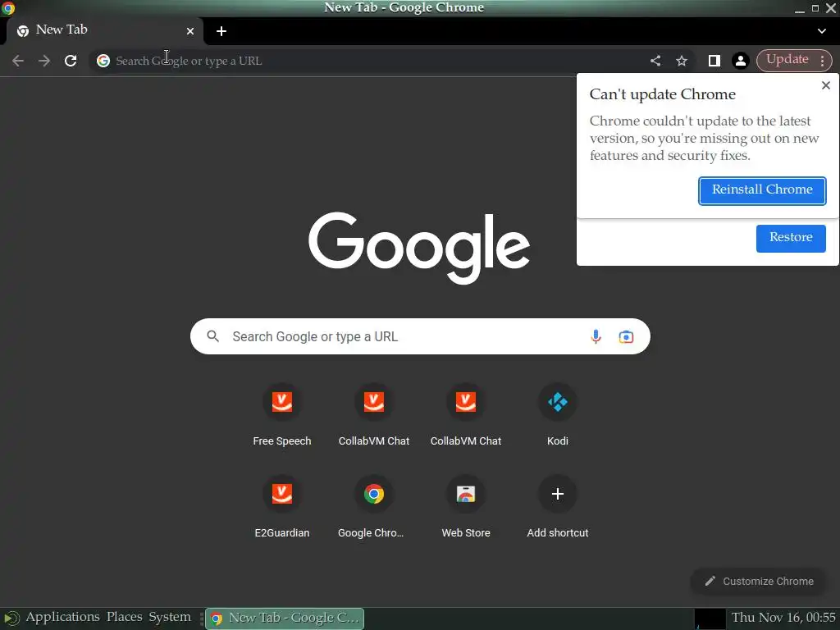This screenshot has height=630, width=840.
Task: Click the MATE menu logo in the panel
Action: (x=11, y=619)
